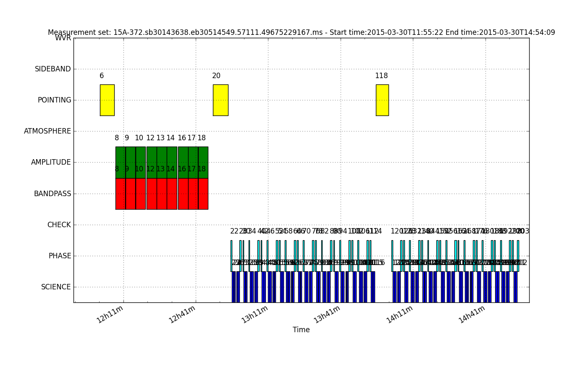
Task: Click the SCIENCE y-axis label
Action: click(56, 287)
